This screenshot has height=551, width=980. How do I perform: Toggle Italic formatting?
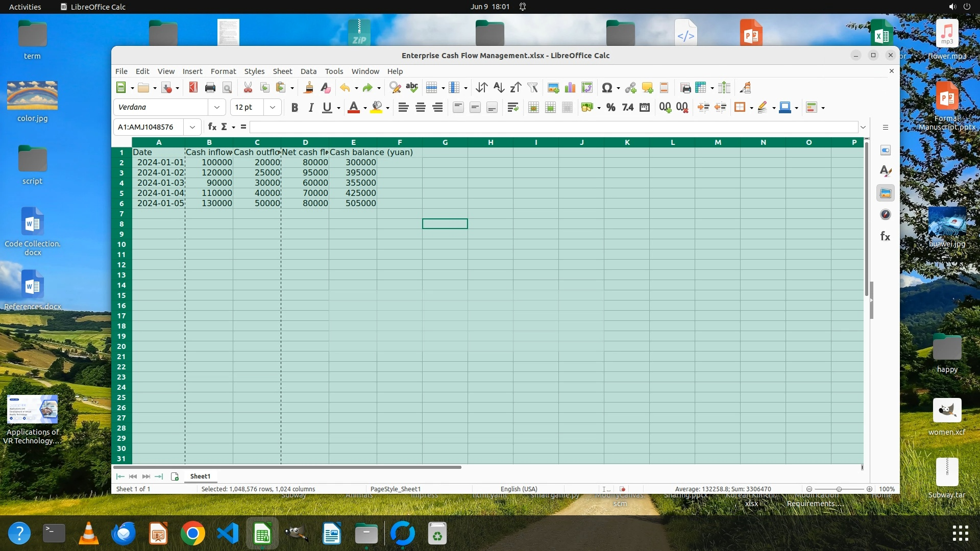pos(310,107)
